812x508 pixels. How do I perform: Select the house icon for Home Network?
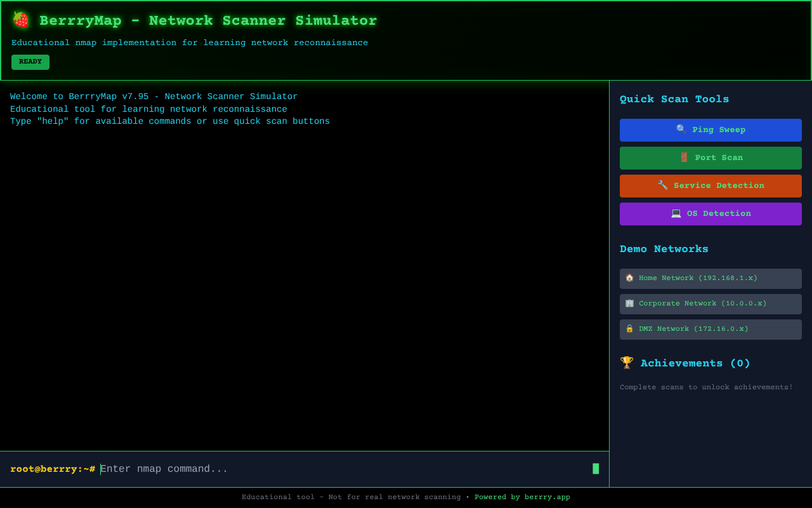(x=629, y=277)
